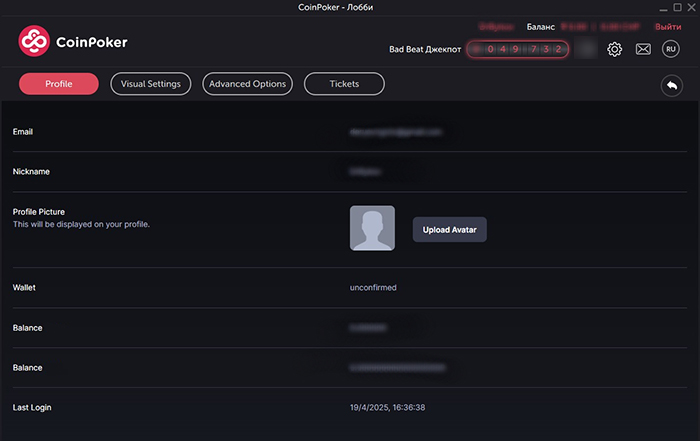Click the CoinPoker - Лобби window title
This screenshot has width=700, height=441.
coord(336,7)
